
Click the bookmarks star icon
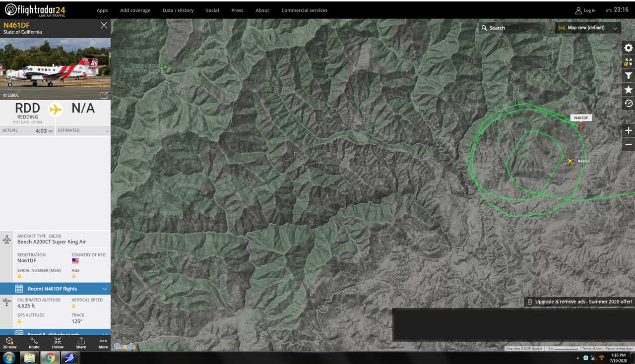(628, 90)
